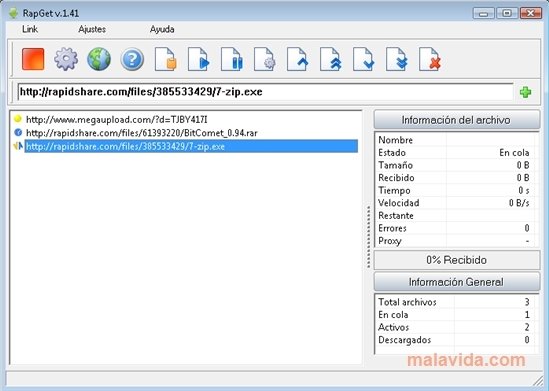Click the blue status icon of BitComet link
This screenshot has height=391, width=549.
point(18,132)
